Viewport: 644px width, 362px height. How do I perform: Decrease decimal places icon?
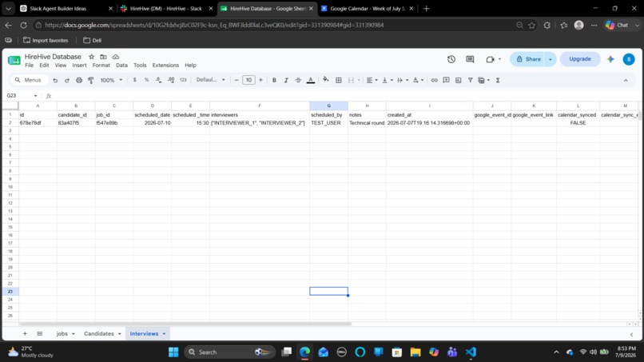click(158, 80)
